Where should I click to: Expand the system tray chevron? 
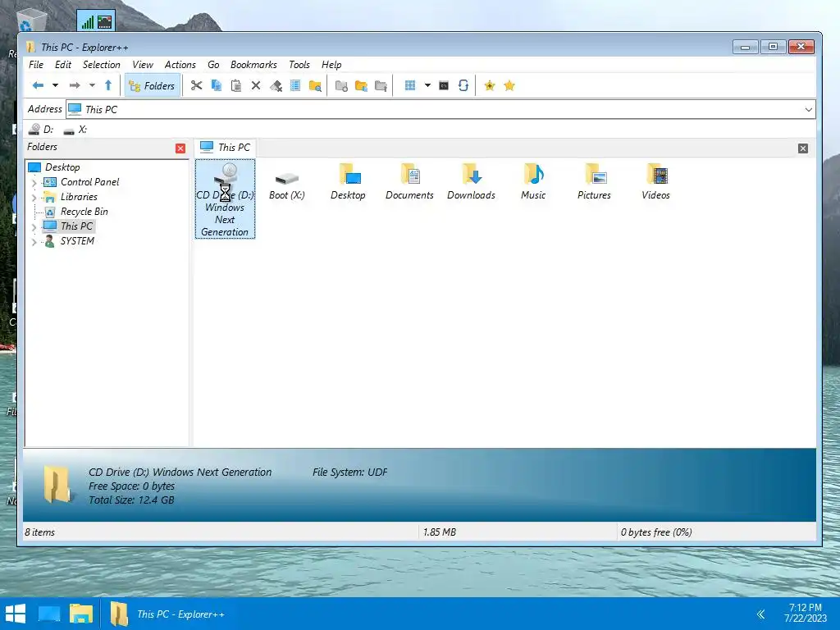tap(760, 614)
